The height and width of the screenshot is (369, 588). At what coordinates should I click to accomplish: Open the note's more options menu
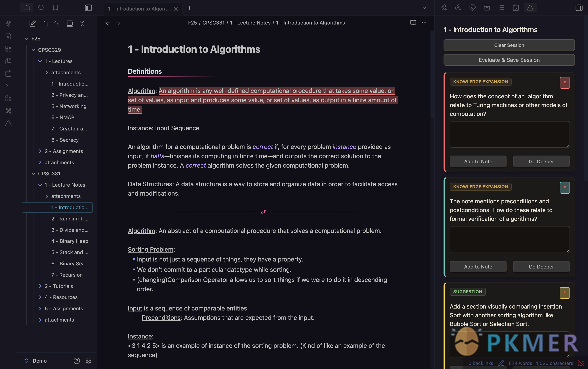[424, 23]
